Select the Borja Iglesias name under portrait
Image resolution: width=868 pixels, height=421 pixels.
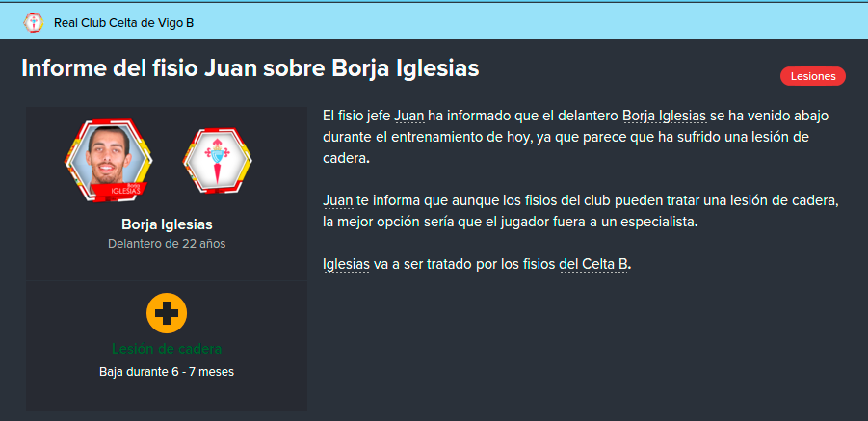click(167, 224)
